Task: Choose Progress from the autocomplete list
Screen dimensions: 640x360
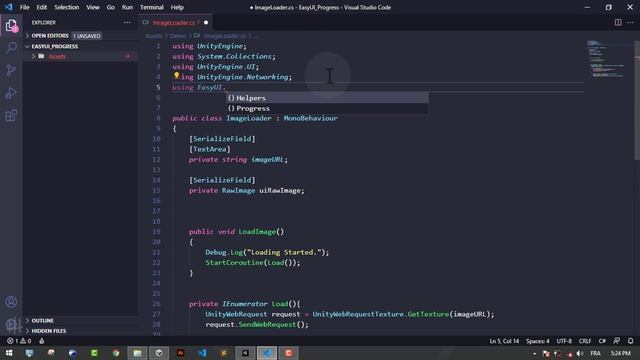Action: click(327, 109)
